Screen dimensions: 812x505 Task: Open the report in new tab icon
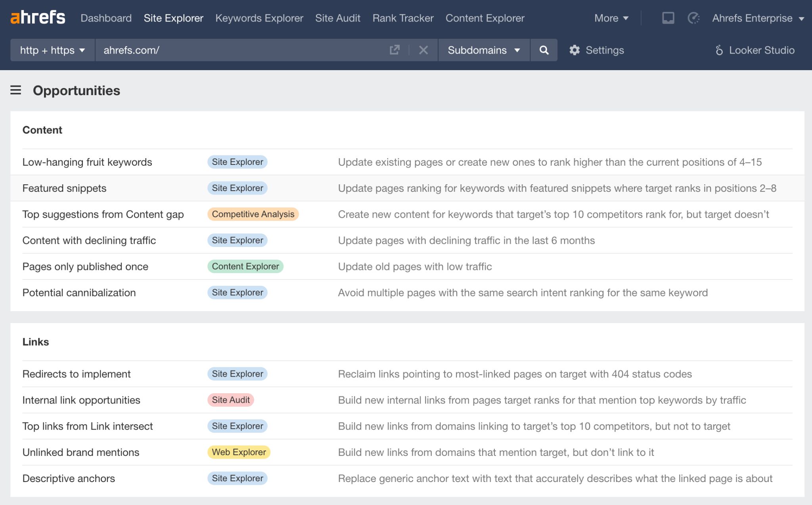click(x=394, y=50)
